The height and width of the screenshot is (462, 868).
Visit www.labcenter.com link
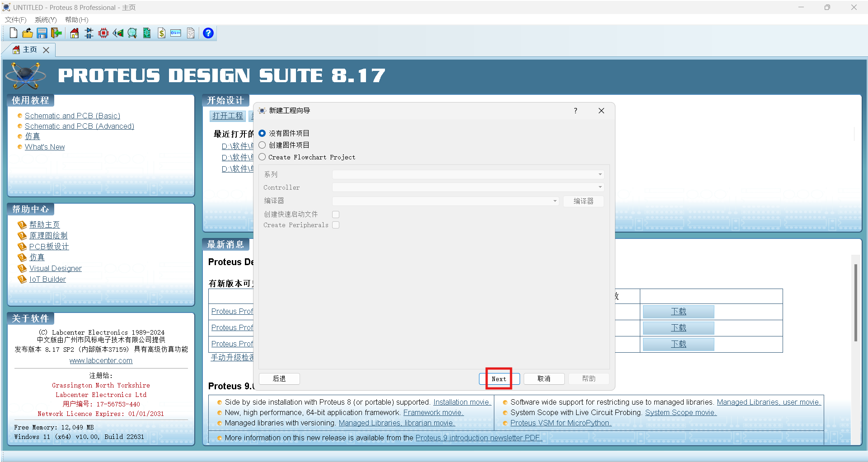(x=101, y=360)
